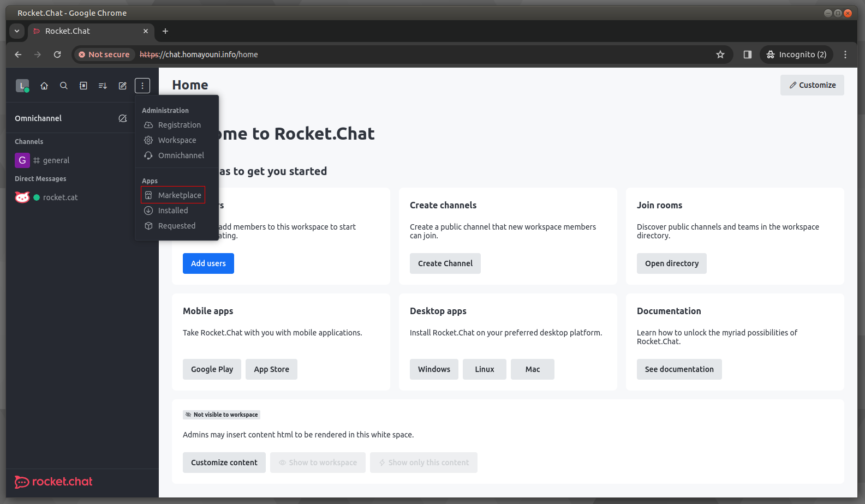The image size is (865, 504).
Task: Open the browser side panel icon
Action: 748,55
